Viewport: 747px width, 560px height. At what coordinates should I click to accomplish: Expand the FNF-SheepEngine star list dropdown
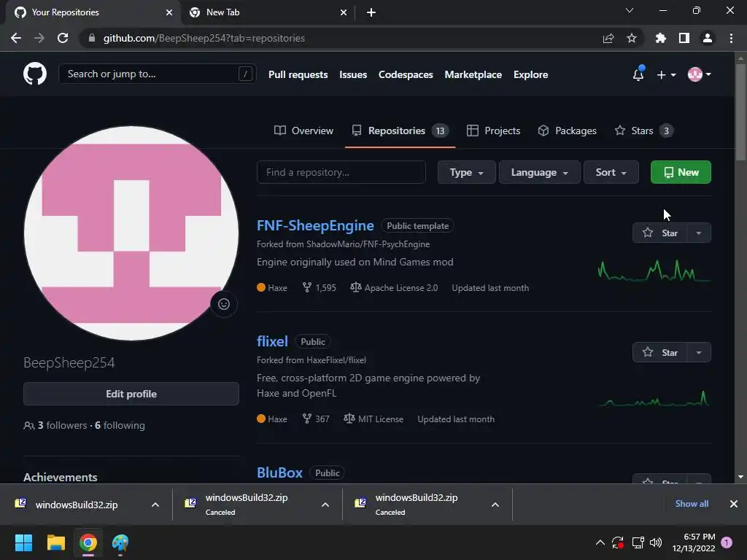click(x=698, y=233)
